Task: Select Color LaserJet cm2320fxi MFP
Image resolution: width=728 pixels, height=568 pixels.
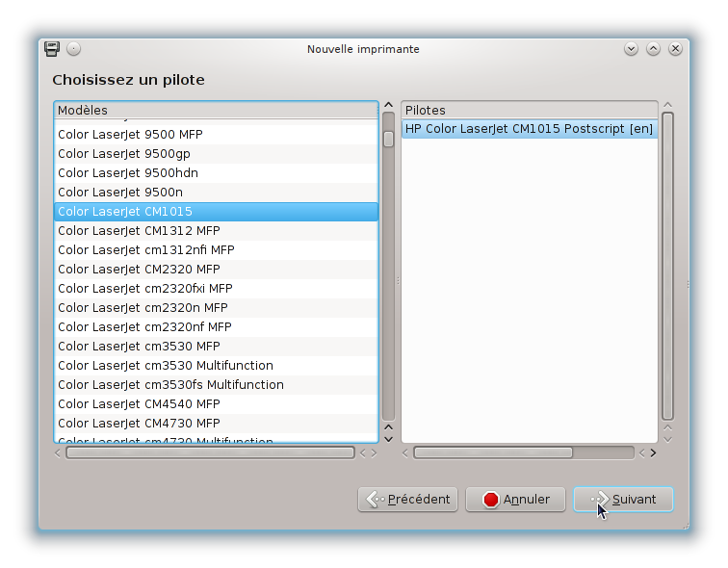Action: click(x=216, y=289)
